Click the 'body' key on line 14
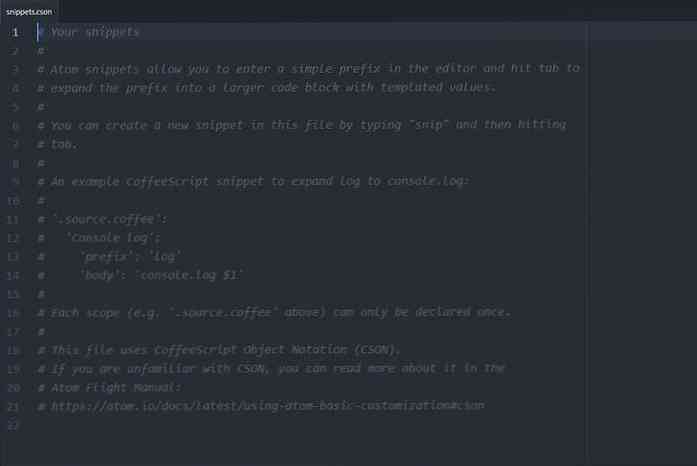Screen dimensions: 697x466 pos(100,275)
